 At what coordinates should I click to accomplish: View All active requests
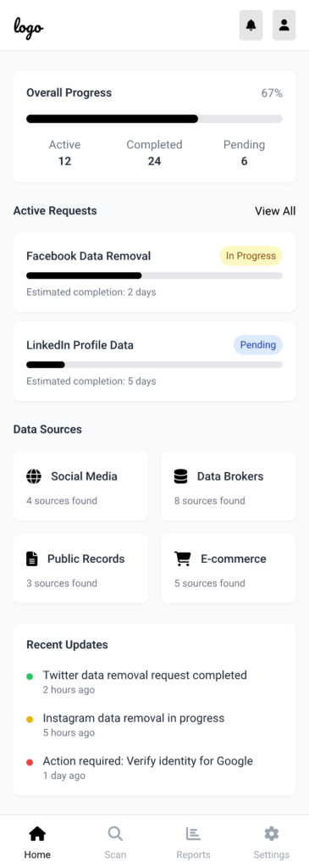pos(275,211)
